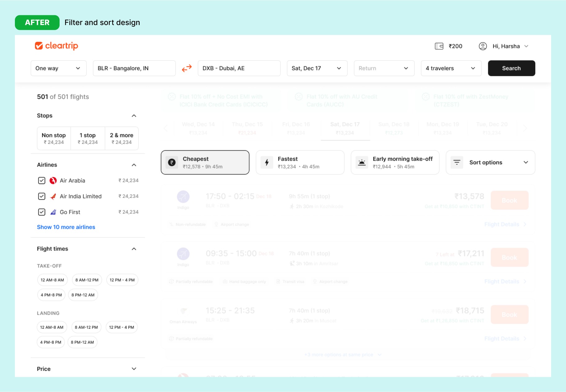Image resolution: width=566 pixels, height=392 pixels.
Task: Swap origin and destination with arrows icon
Action: tap(187, 68)
